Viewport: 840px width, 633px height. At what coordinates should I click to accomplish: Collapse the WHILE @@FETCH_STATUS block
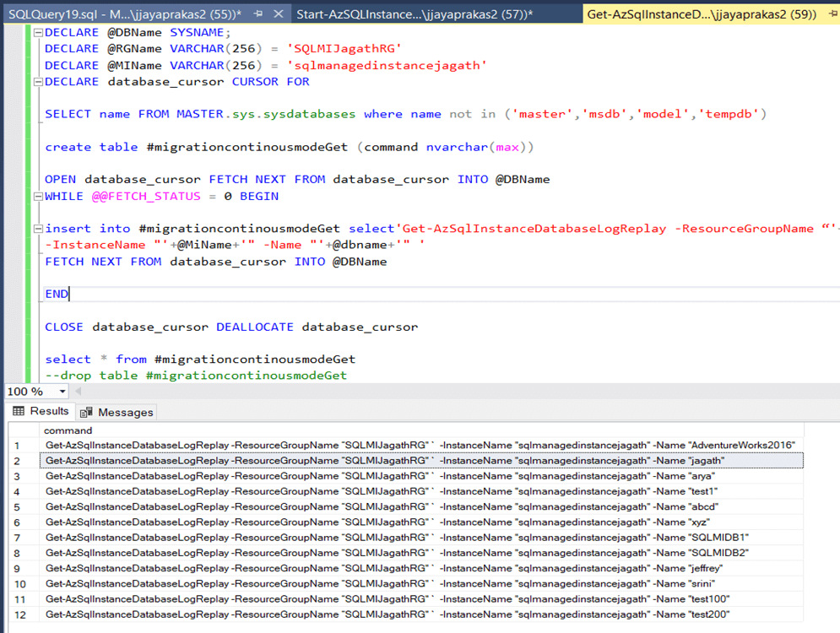(x=37, y=197)
